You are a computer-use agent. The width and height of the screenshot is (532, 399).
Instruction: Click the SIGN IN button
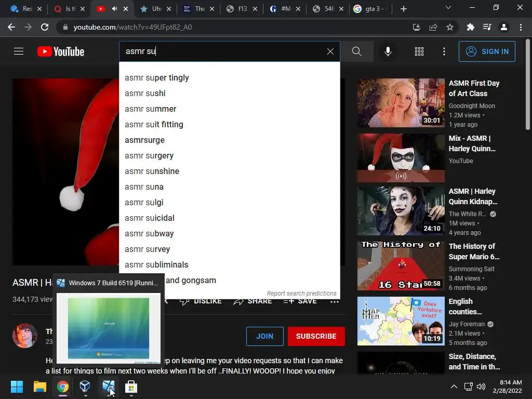point(487,51)
